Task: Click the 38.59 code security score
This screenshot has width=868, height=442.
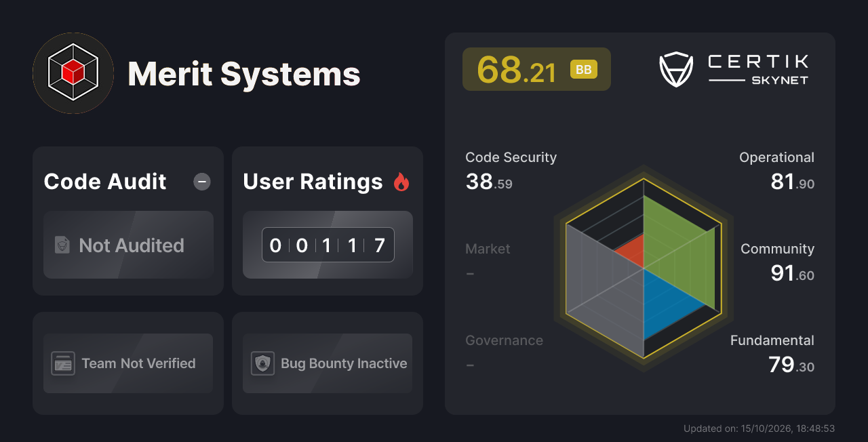Action: click(x=489, y=182)
